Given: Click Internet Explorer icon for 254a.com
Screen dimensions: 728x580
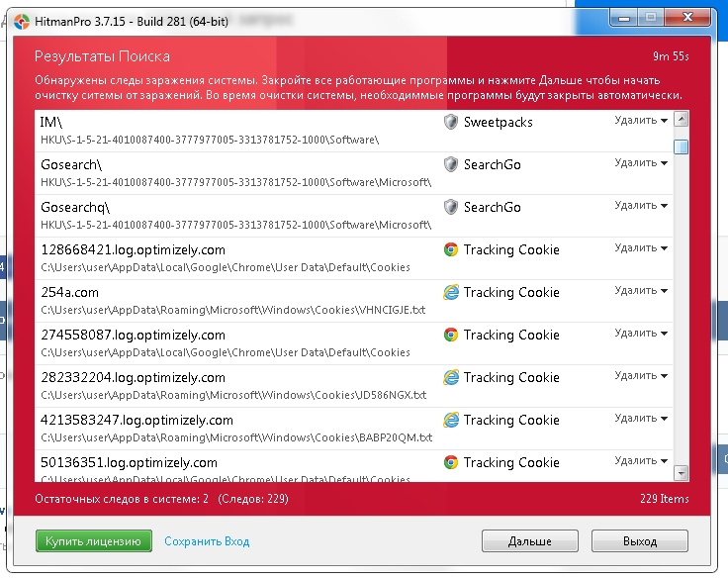Looking at the screenshot, I should (x=451, y=292).
